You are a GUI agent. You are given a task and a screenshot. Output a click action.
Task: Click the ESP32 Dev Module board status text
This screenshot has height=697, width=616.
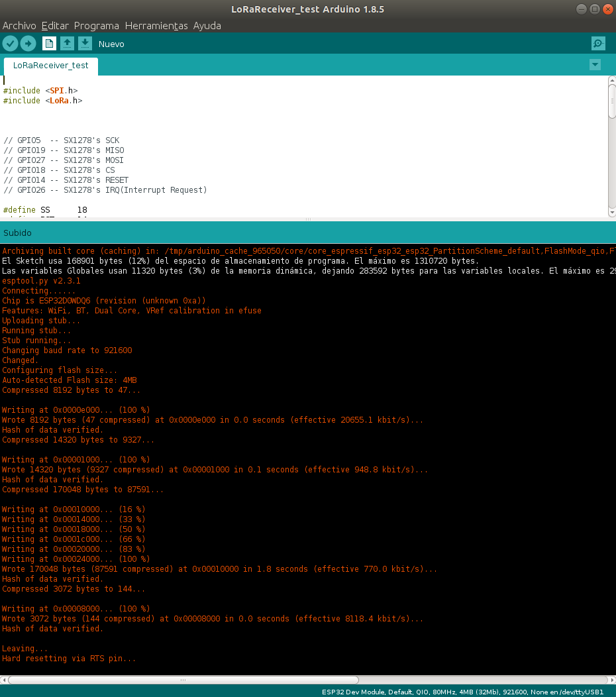point(462,692)
